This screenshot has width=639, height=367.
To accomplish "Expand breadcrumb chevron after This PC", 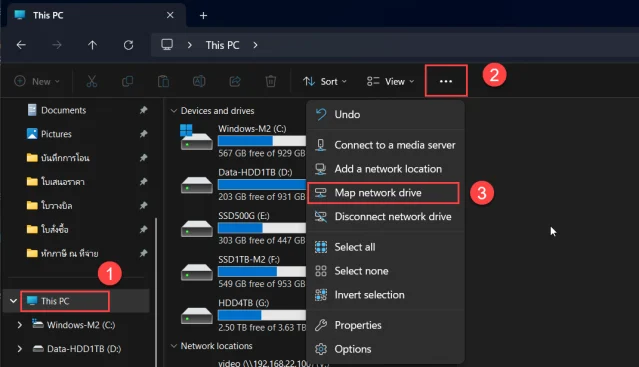I will (x=256, y=45).
